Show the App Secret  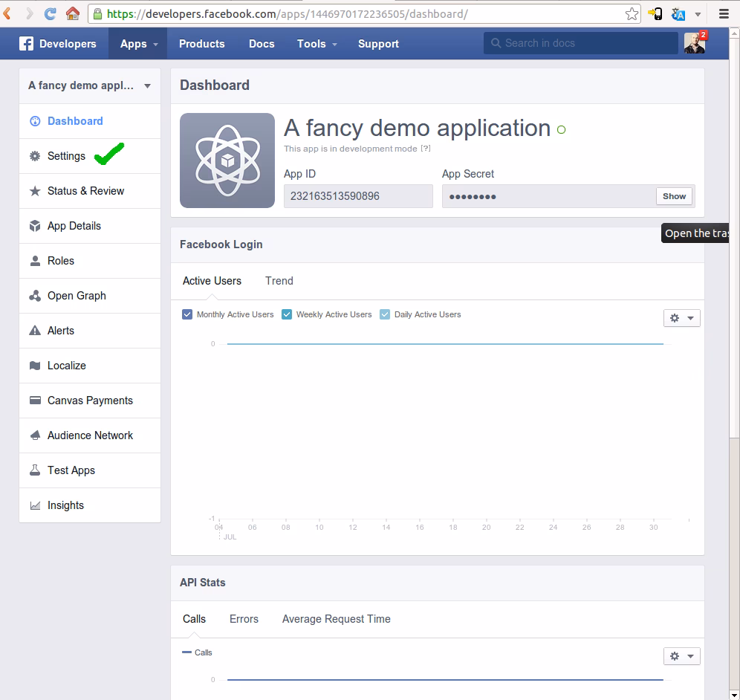coord(674,196)
